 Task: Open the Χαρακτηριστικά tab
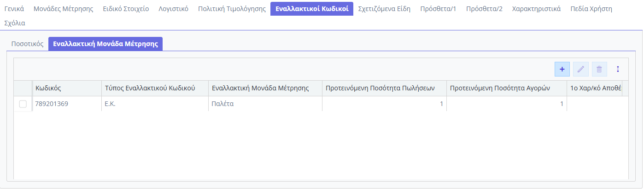point(536,9)
